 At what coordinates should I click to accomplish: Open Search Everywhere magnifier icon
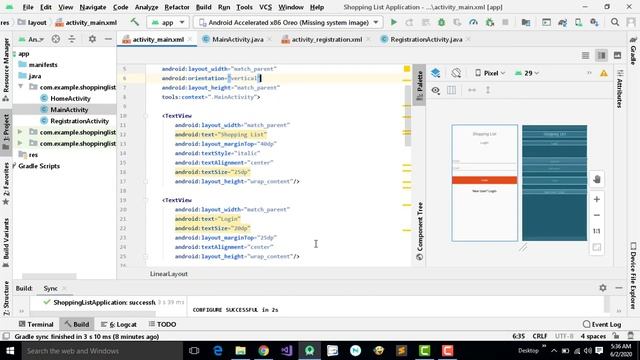(x=615, y=22)
